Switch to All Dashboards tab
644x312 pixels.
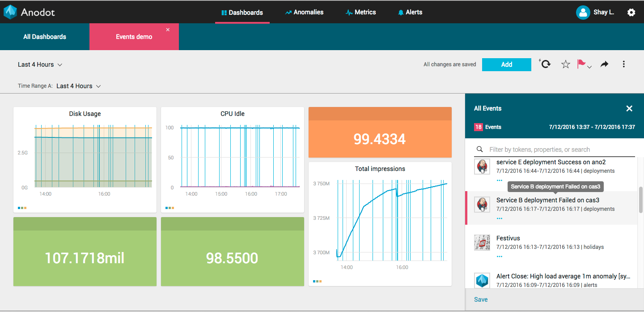pyautogui.click(x=45, y=37)
